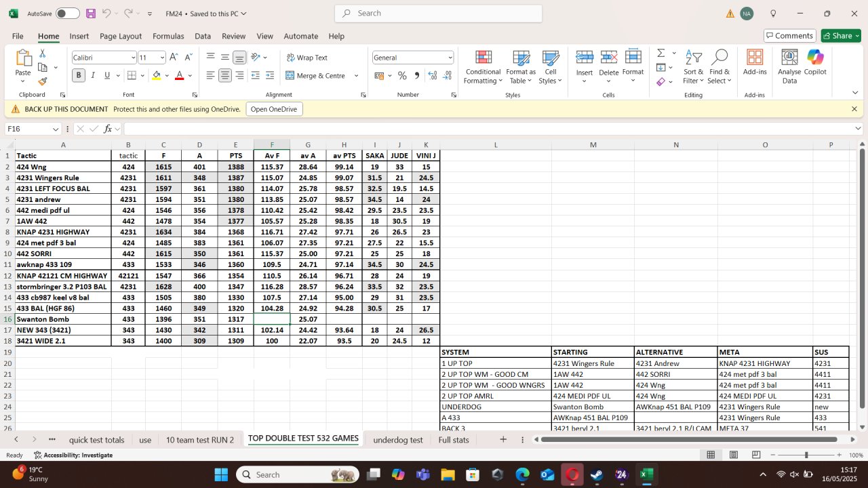Click the Copilot icon in ribbon
This screenshot has width=868, height=488.
[x=815, y=58]
